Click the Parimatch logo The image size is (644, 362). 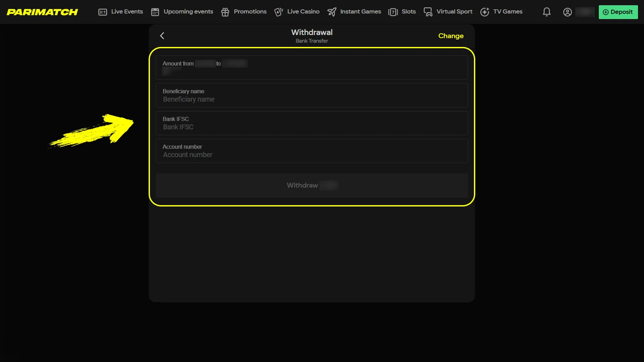point(42,12)
